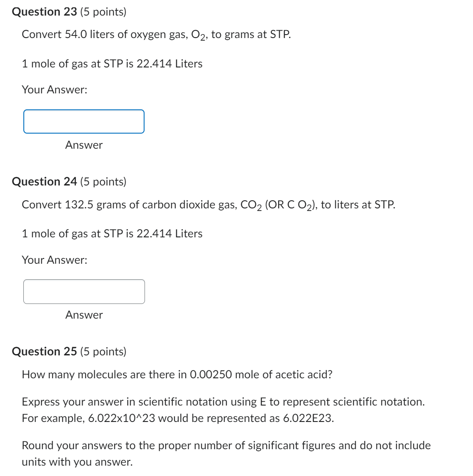This screenshot has width=473, height=476.
Task: Click the Answer label below Question 23's box
Action: pyautogui.click(x=84, y=146)
